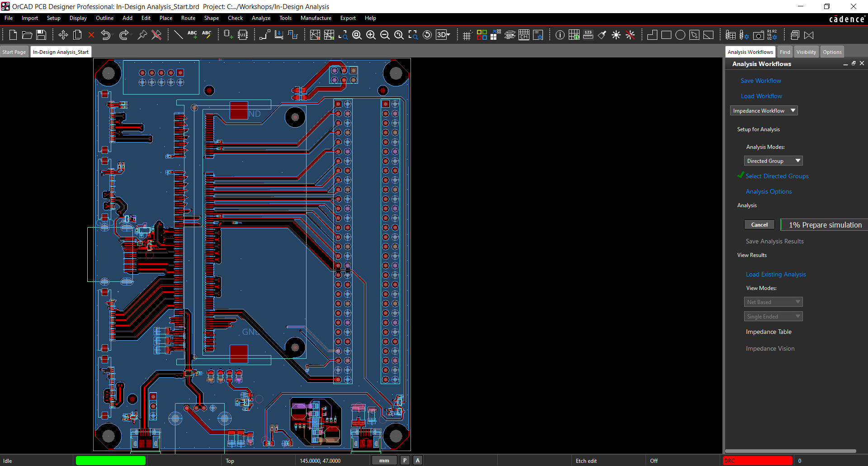The width and height of the screenshot is (868, 466).
Task: Click the red Delete X icon
Action: click(91, 35)
